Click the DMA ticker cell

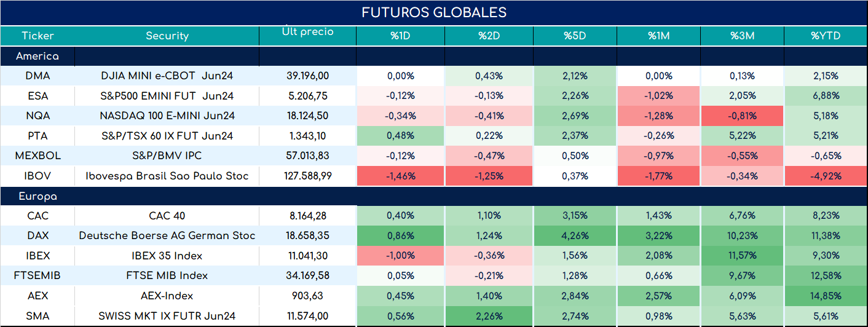click(37, 76)
